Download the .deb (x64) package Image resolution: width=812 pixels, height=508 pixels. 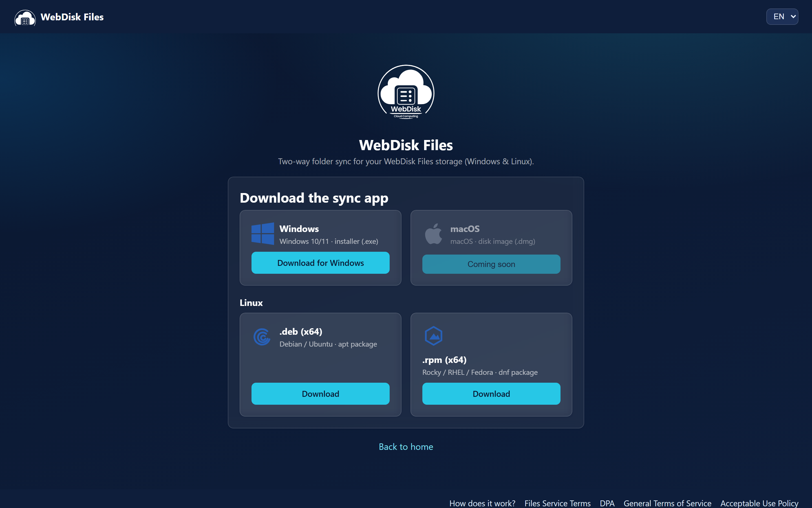click(321, 394)
